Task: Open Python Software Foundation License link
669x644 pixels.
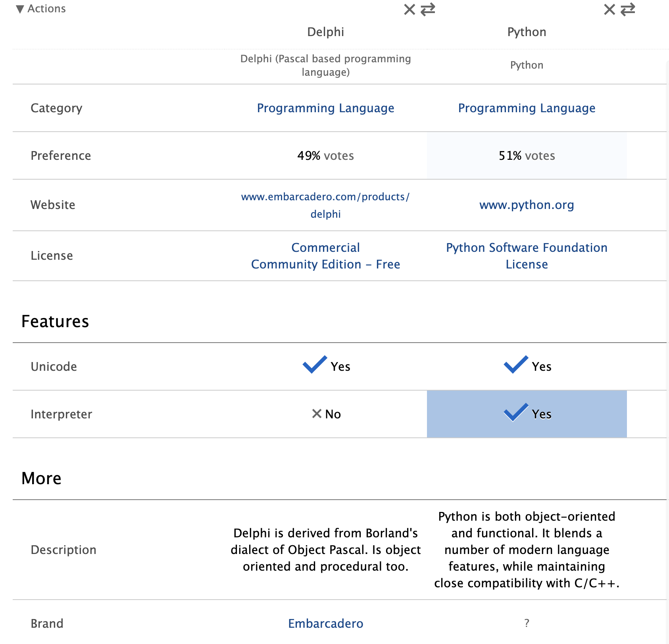Action: 527,256
